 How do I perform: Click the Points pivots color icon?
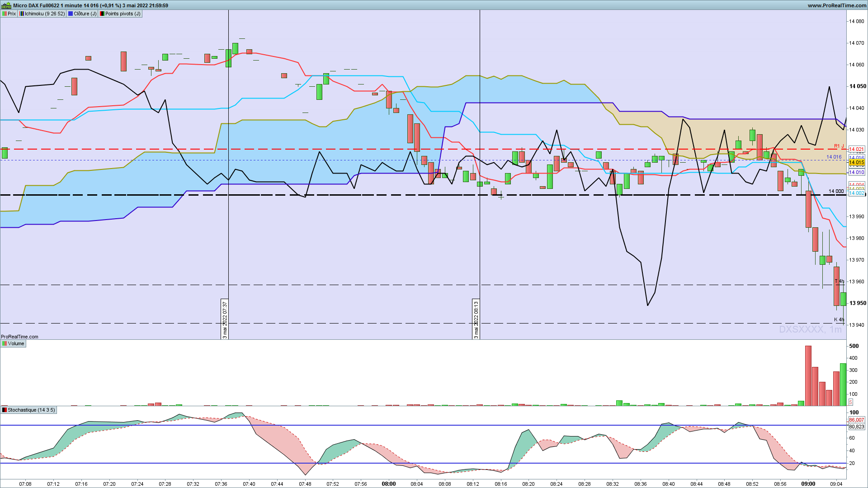[x=102, y=14]
